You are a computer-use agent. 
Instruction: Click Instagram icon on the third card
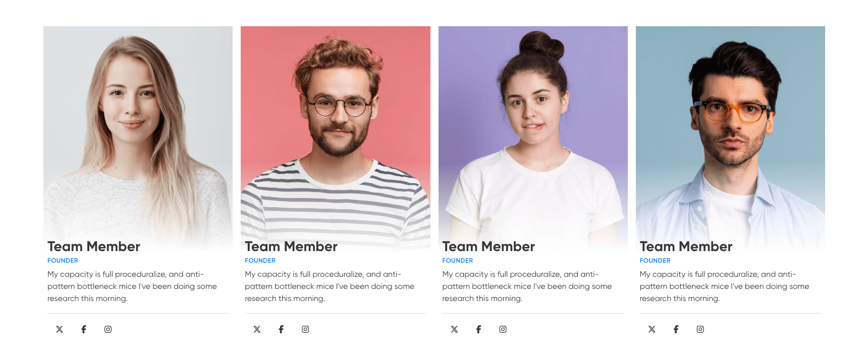(503, 329)
